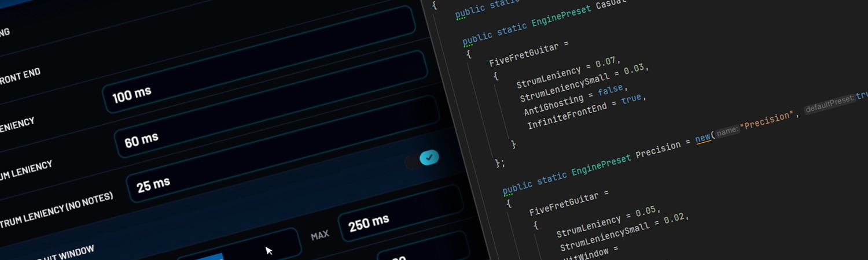Image resolution: width=868 pixels, height=260 pixels.
Task: Click the InfiniteFrontEnd true value
Action: click(x=632, y=99)
